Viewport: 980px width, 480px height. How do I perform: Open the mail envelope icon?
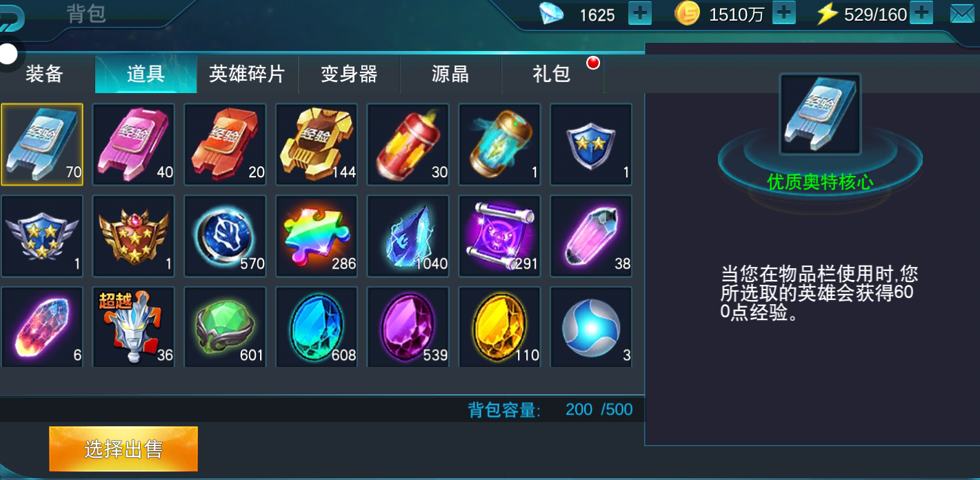point(963,14)
